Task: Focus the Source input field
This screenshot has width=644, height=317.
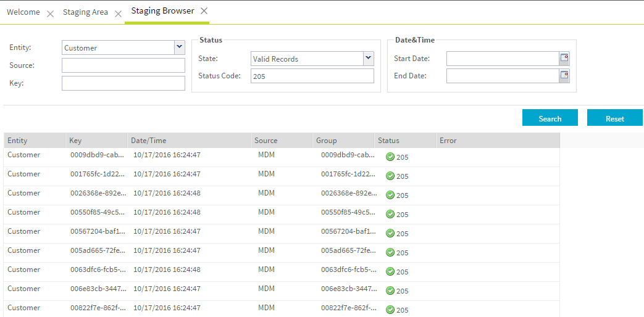Action: [x=123, y=65]
